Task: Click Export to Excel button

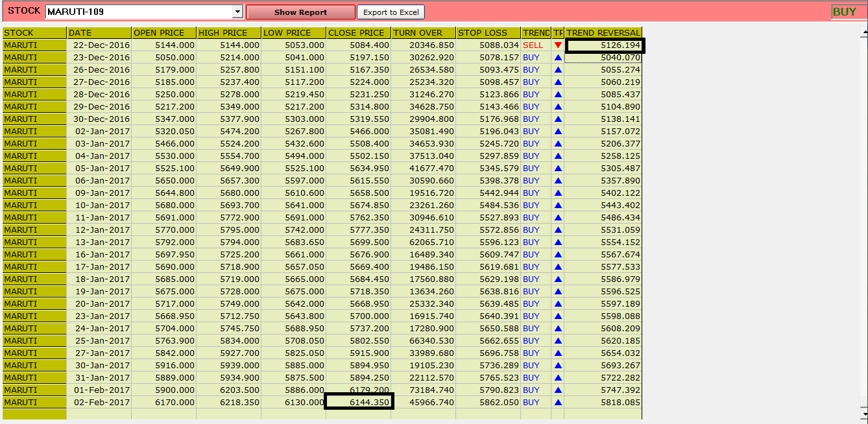Action: pyautogui.click(x=391, y=12)
